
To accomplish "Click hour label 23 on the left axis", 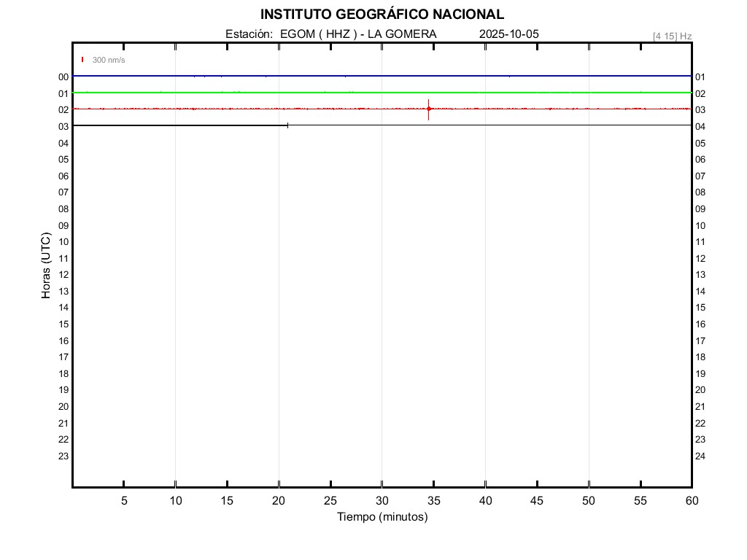I will [x=63, y=456].
